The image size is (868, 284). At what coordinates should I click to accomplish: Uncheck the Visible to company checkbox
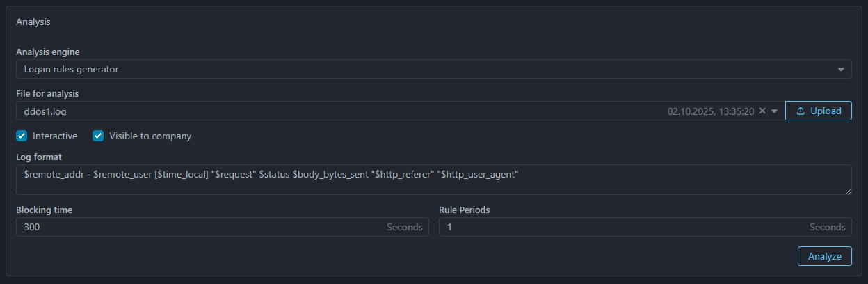(x=98, y=136)
